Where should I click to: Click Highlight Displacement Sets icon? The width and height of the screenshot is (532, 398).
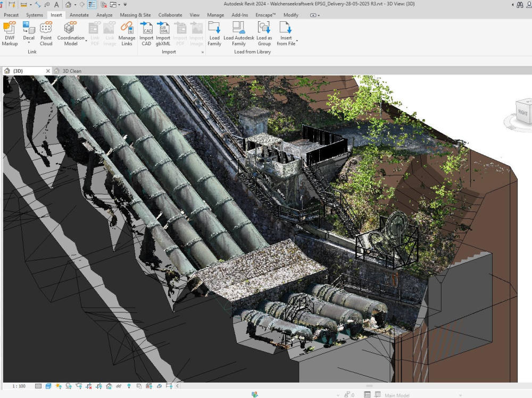point(159,386)
